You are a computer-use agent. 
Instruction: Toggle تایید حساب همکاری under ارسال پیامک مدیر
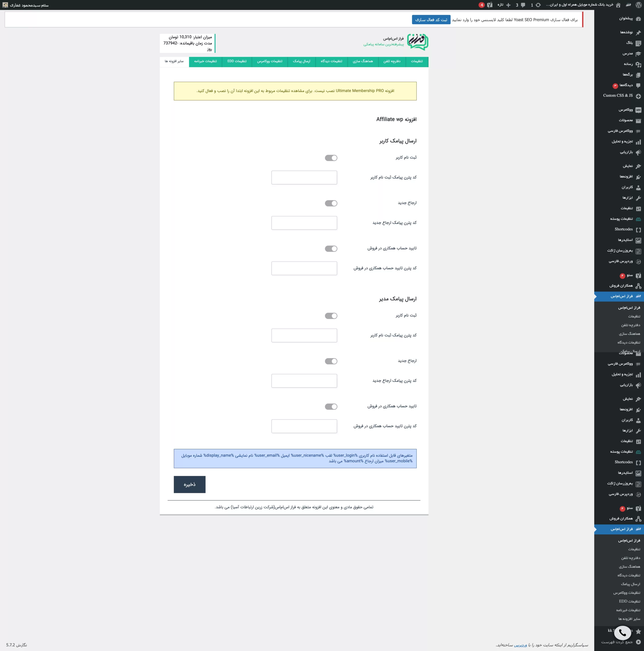click(331, 407)
